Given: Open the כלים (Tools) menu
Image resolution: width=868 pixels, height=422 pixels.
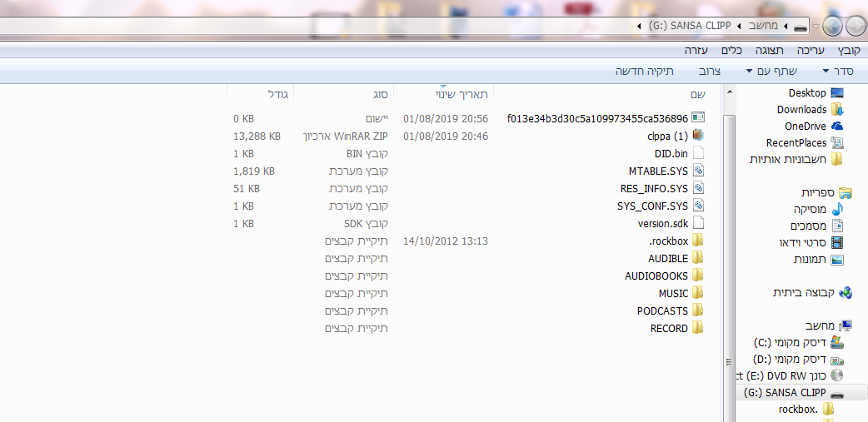Looking at the screenshot, I should tap(732, 51).
